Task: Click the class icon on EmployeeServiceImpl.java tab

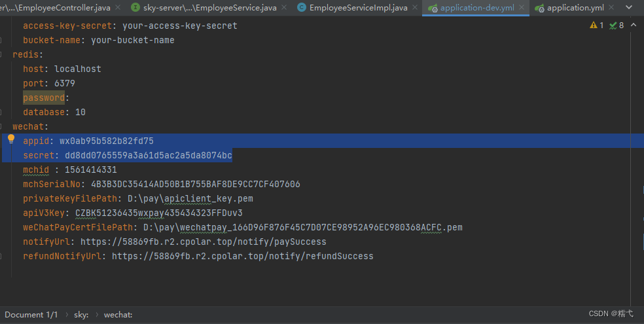Action: 302,7
